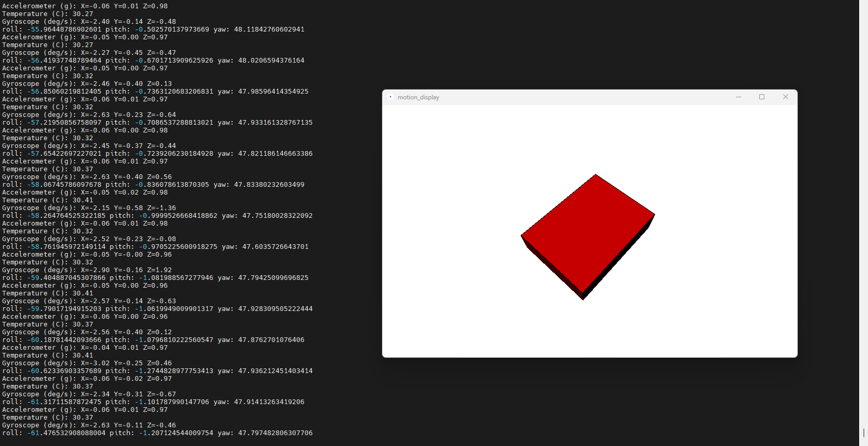Click Gyroscope line 'X=-2.34 Y=-0.31 Z=-0.67'
The height and width of the screenshot is (446, 868).
click(x=89, y=394)
